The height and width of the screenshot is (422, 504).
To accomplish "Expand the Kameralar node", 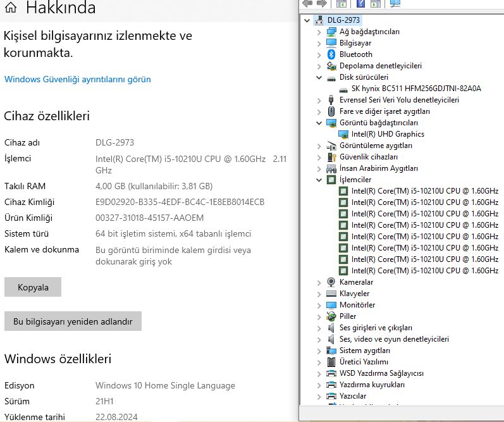I will pyautogui.click(x=319, y=282).
